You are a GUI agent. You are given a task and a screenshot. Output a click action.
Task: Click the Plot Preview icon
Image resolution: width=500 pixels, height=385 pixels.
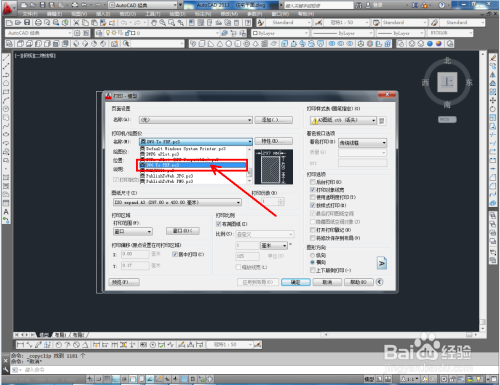(x=47, y=23)
